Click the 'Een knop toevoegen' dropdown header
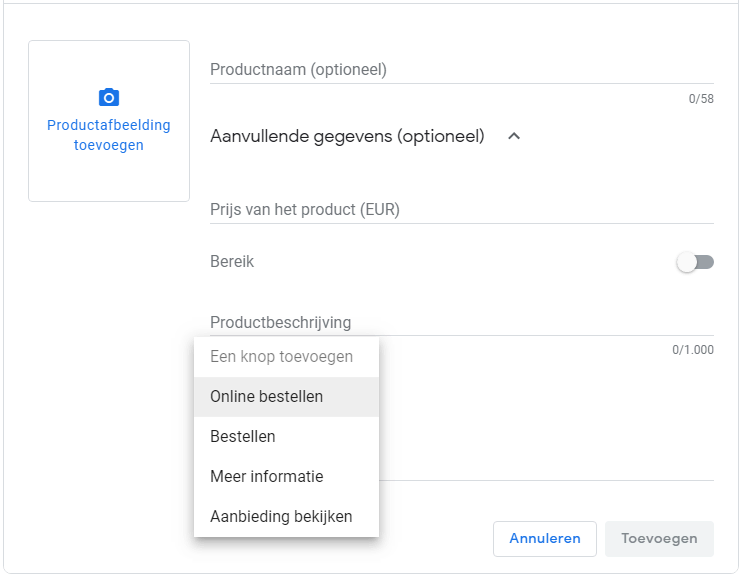Image resolution: width=741 pixels, height=576 pixels. (x=281, y=357)
